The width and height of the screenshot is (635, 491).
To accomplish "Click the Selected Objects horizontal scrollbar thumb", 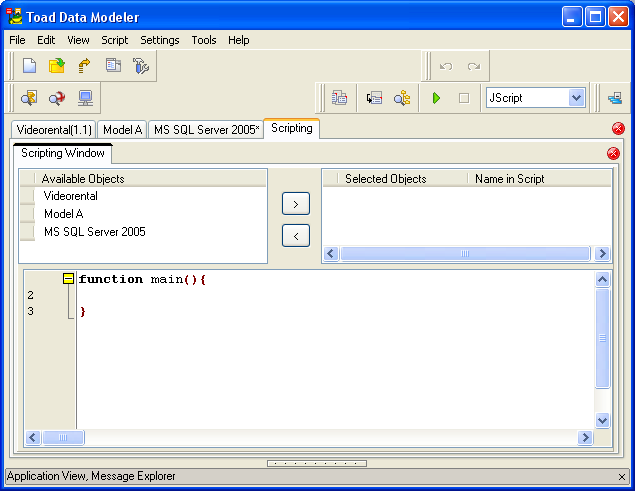I will pos(465,254).
